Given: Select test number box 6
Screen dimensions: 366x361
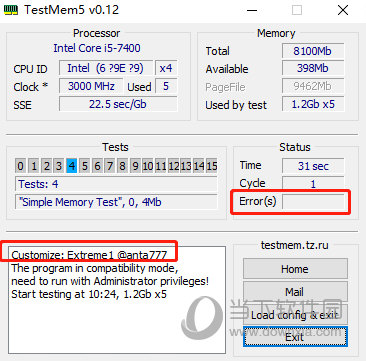Looking at the screenshot, I should [x=97, y=166].
